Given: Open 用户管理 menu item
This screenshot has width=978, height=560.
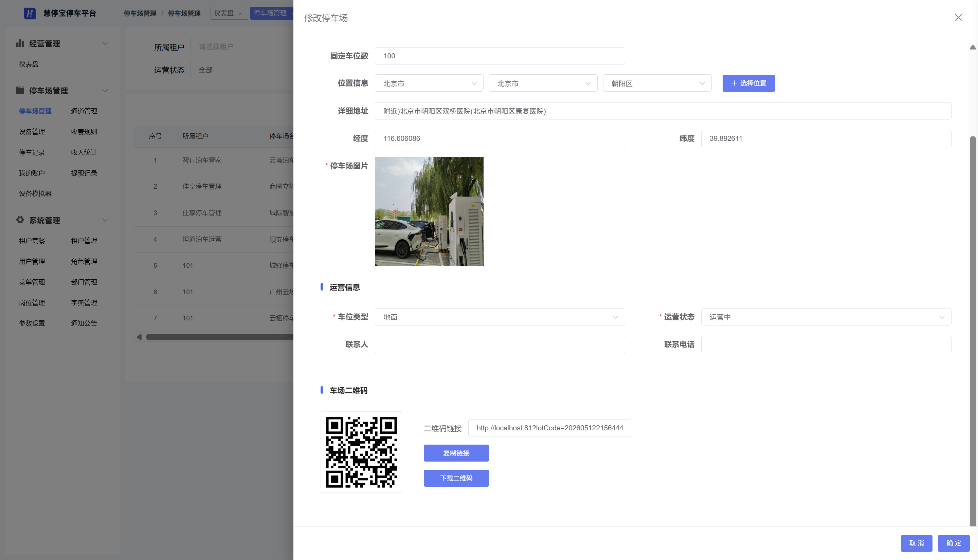Looking at the screenshot, I should (x=32, y=262).
